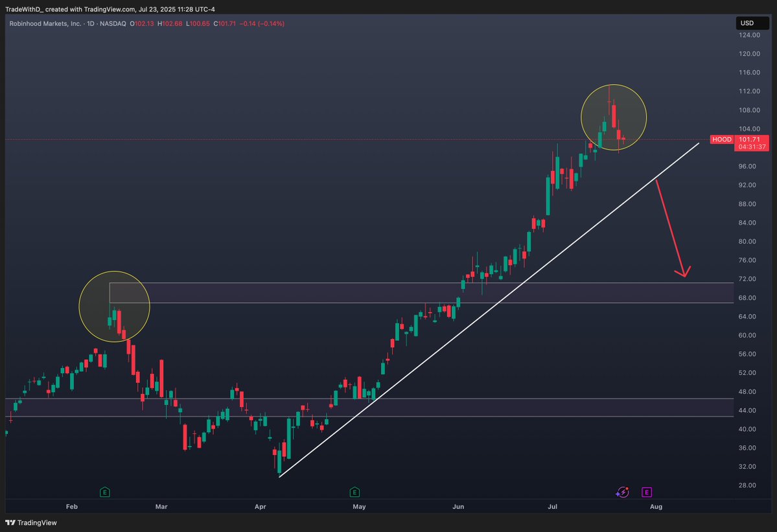
Task: Click the purple upcoming earnings E marker
Action: (x=646, y=492)
